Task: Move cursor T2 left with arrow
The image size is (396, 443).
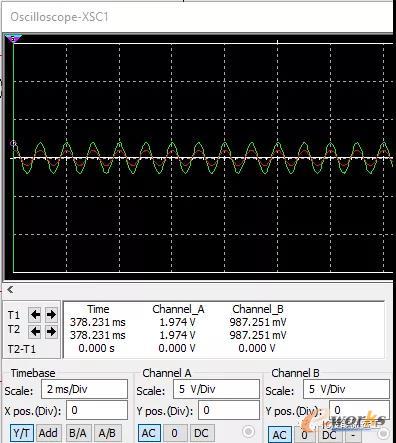Action: [35, 331]
